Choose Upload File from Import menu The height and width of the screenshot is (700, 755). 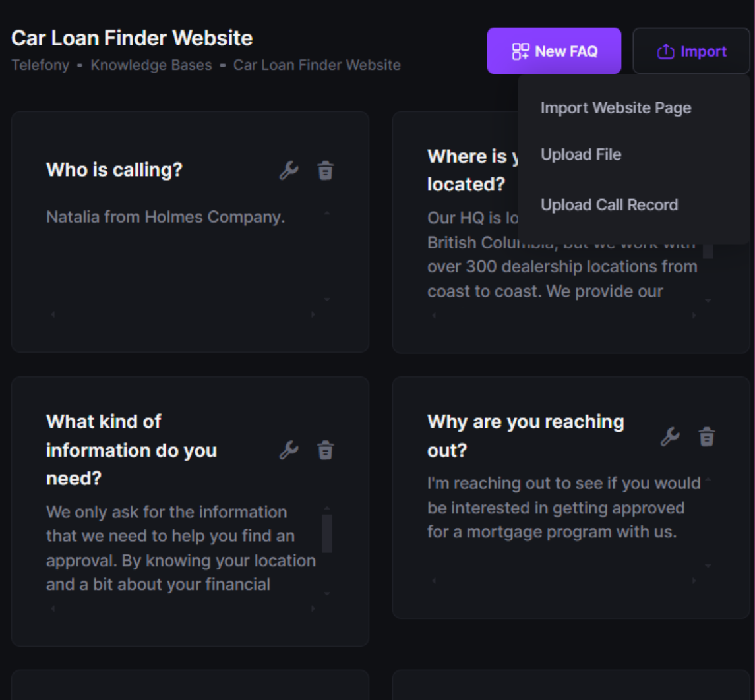[581, 154]
